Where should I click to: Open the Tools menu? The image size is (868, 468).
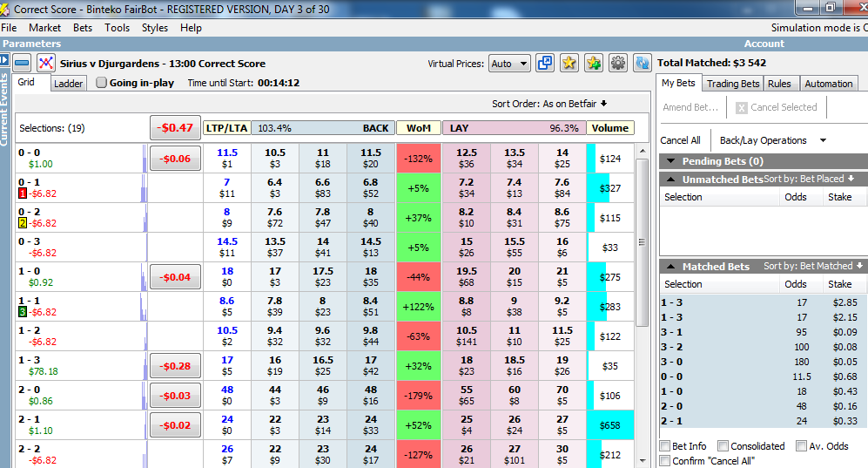(x=117, y=28)
